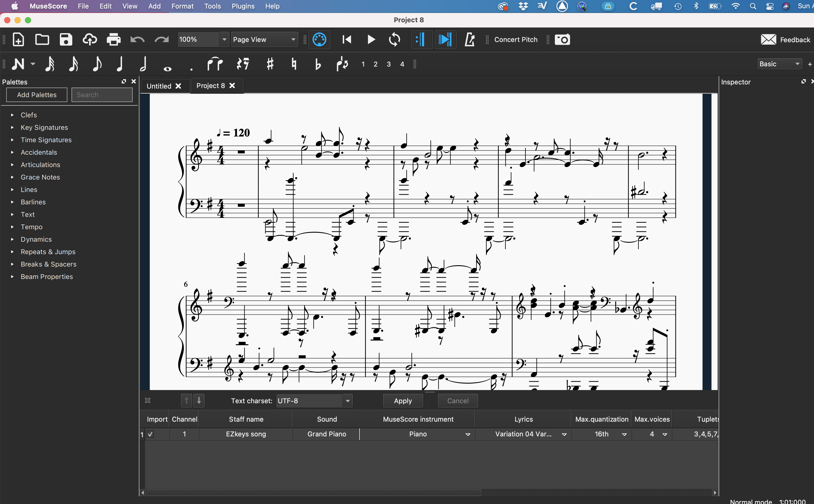Expand the Dynamics palette
Viewport: 814px width, 504px height.
click(x=12, y=239)
